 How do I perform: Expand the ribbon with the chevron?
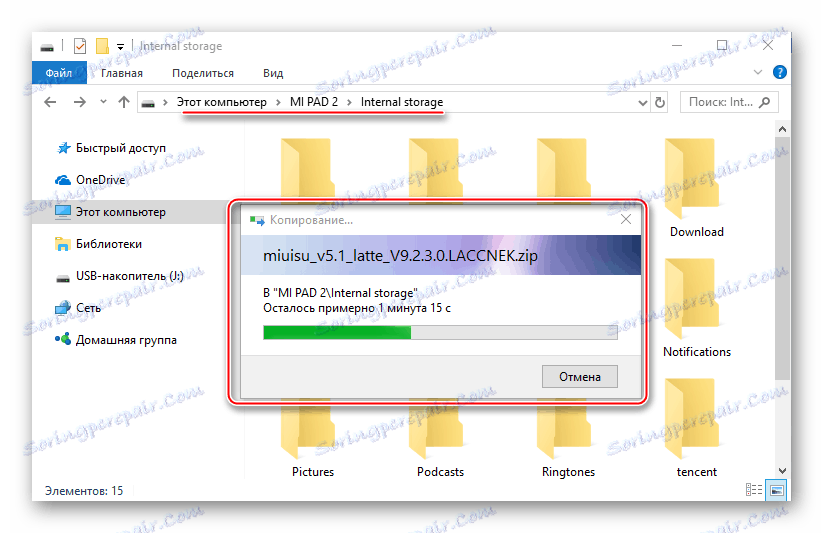758,72
